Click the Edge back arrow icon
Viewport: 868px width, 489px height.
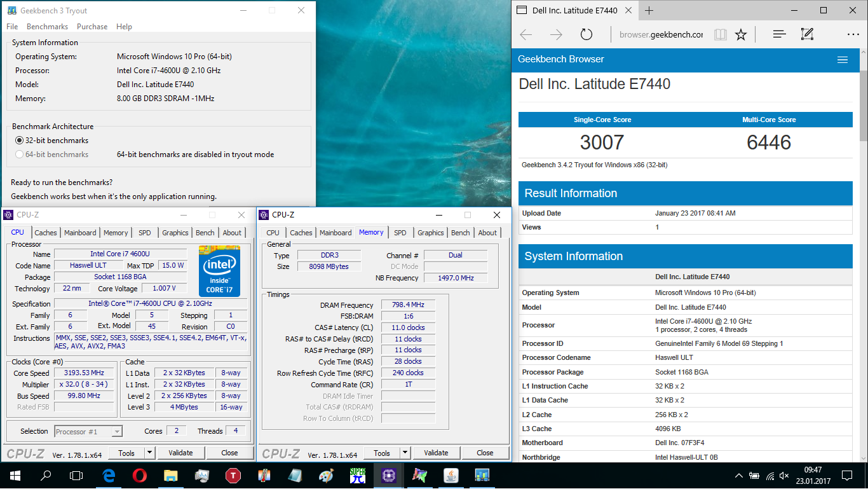526,35
